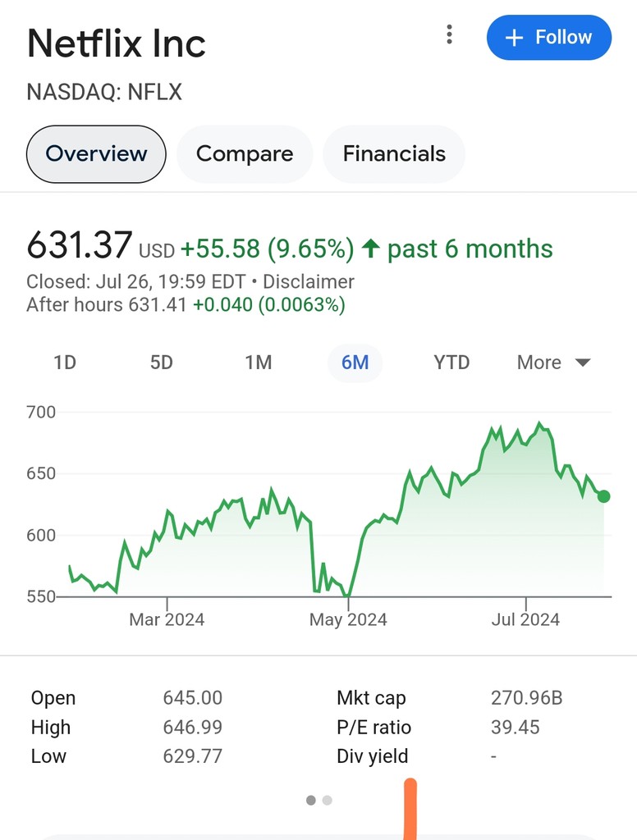Select the 6M time range
This screenshot has height=840, width=637.
(355, 363)
